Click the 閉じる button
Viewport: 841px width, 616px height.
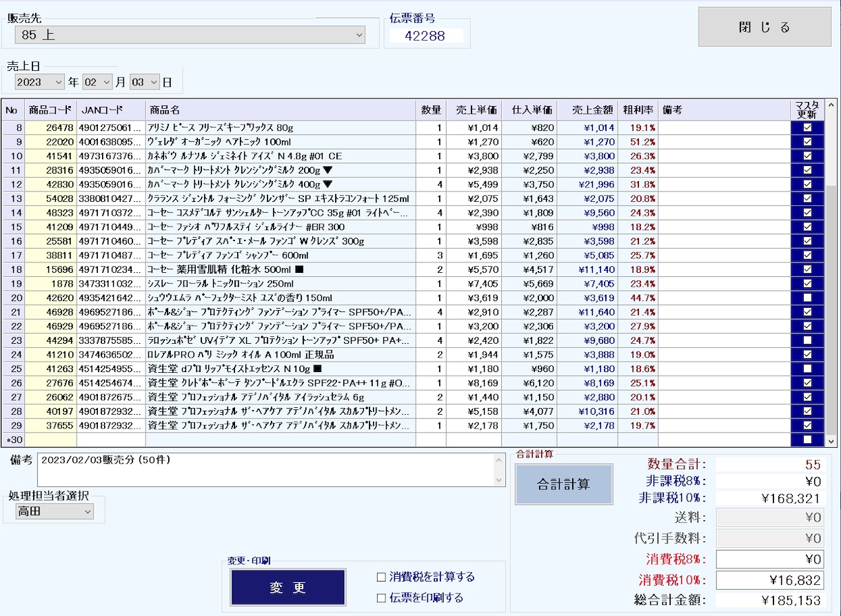tap(764, 27)
